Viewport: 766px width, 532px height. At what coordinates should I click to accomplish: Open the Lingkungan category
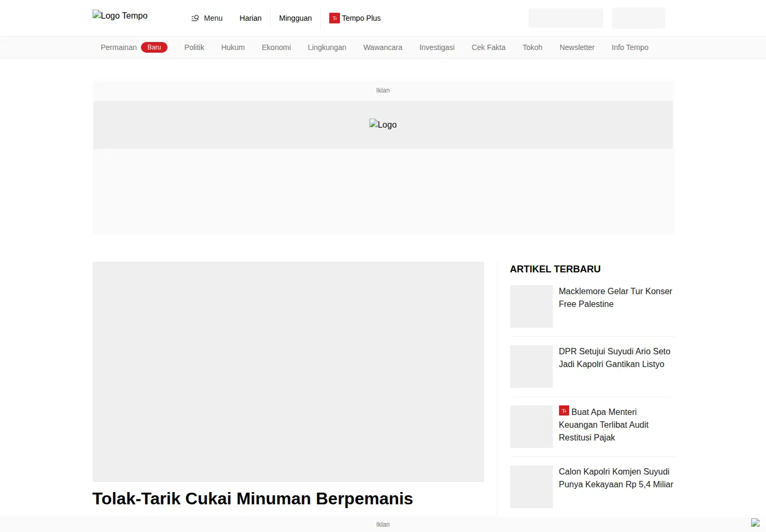327,47
